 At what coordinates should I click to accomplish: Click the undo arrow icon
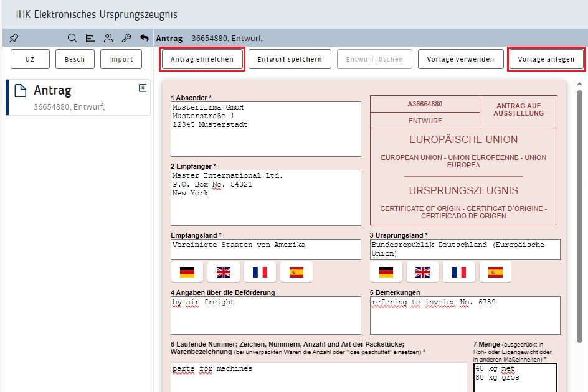143,38
